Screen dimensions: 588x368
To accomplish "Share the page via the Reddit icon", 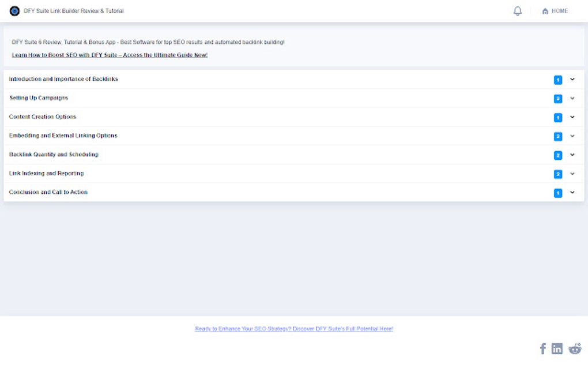I will click(x=575, y=348).
